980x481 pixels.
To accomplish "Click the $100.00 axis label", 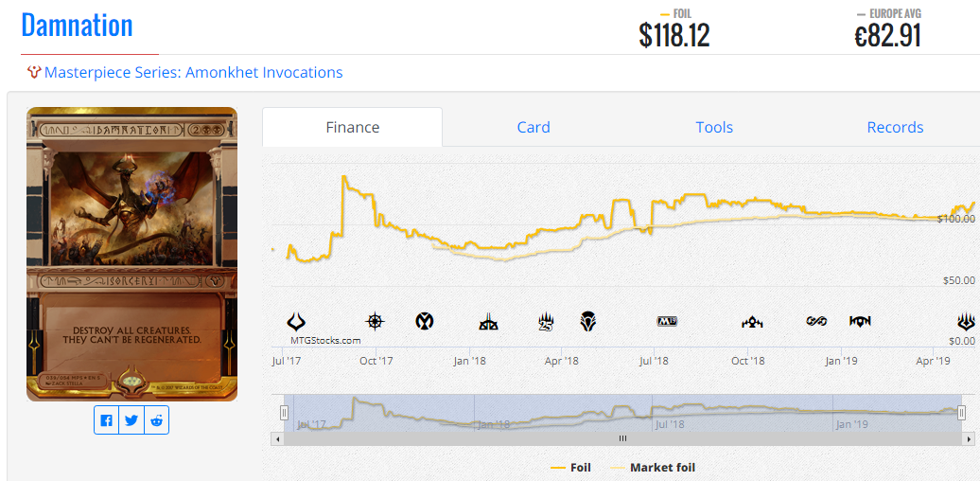I will [956, 219].
